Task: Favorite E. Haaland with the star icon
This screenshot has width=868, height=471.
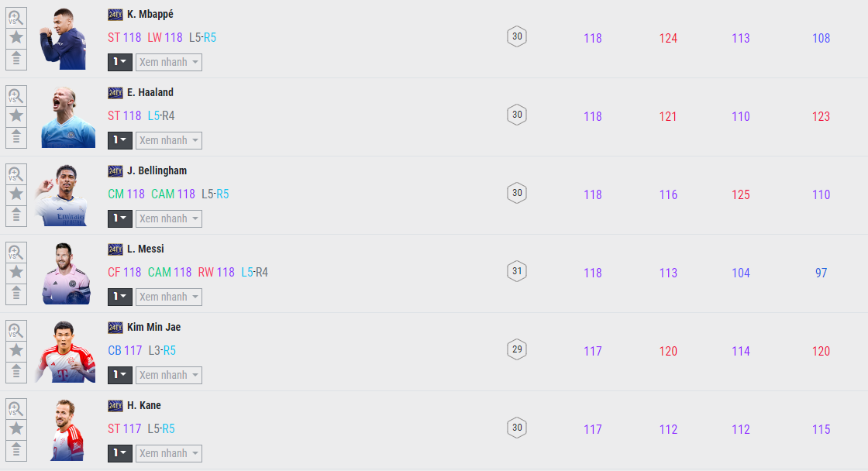Action: coord(16,115)
